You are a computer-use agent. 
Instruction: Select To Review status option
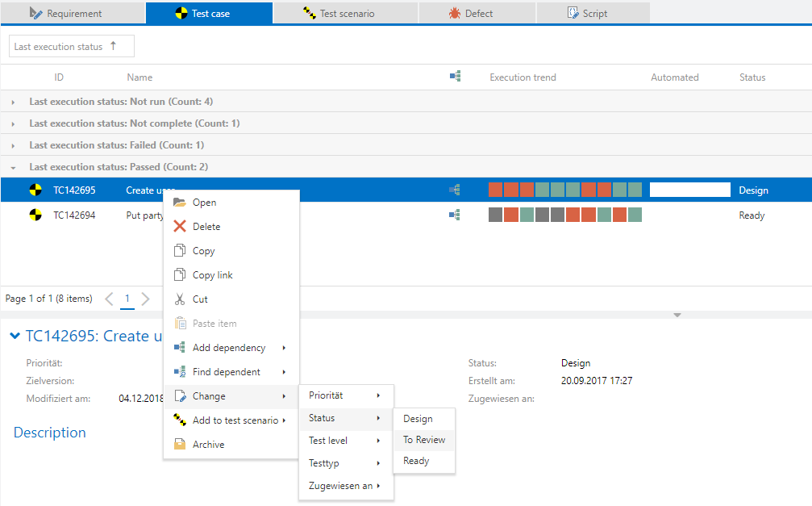point(424,440)
